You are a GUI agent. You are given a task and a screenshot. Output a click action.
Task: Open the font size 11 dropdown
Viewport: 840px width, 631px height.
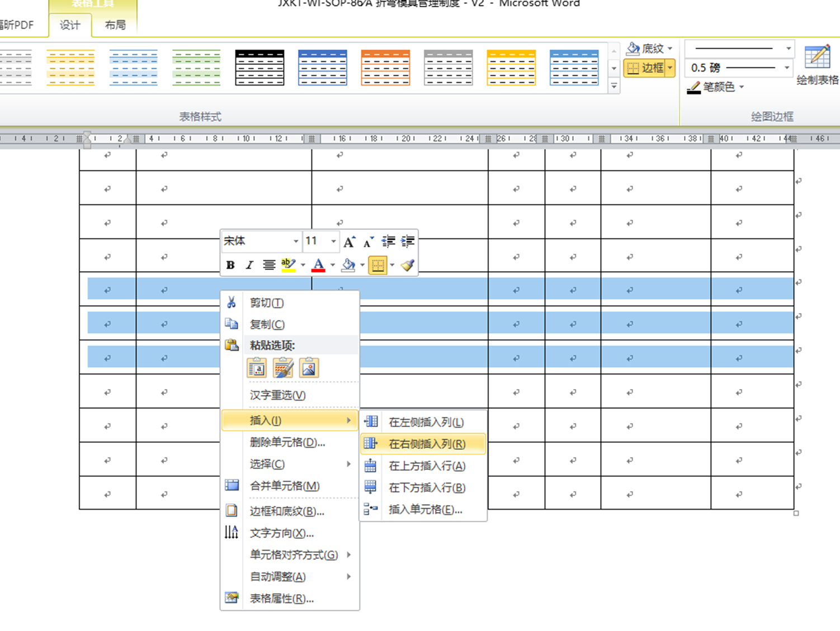333,241
